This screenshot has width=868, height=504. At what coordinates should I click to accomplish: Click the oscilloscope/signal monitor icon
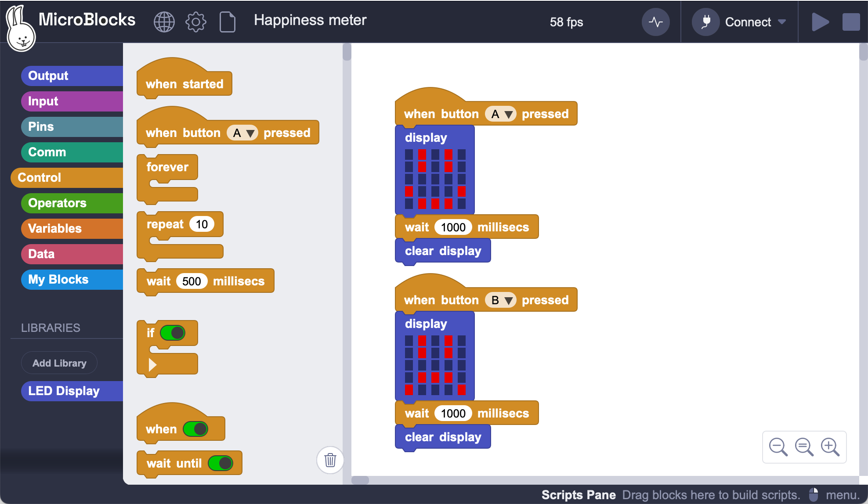click(655, 22)
